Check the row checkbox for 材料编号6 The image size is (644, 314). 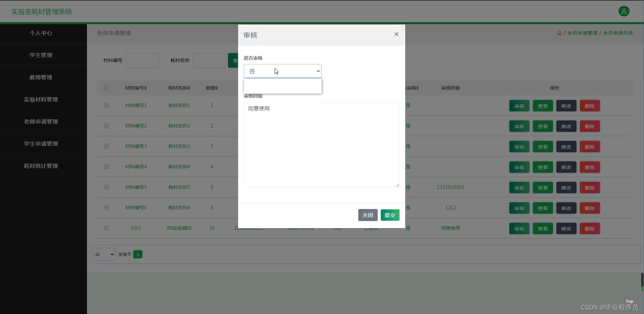tap(106, 208)
